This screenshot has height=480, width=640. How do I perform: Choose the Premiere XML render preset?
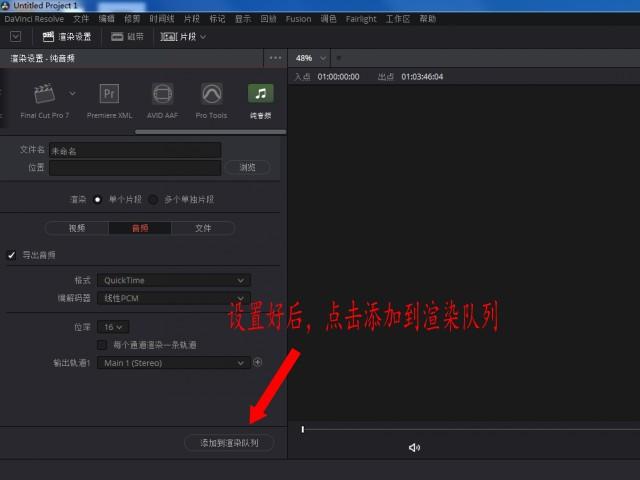[109, 93]
